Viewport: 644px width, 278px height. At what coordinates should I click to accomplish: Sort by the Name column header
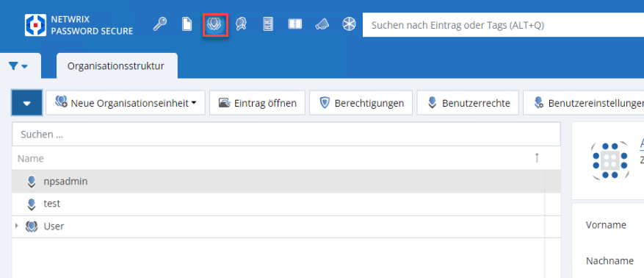click(x=31, y=158)
